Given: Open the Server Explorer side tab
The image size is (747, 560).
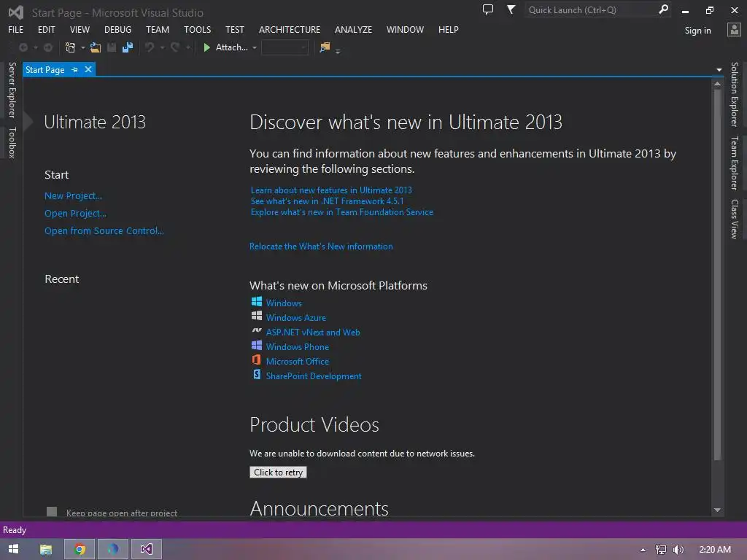Looking at the screenshot, I should coord(12,90).
